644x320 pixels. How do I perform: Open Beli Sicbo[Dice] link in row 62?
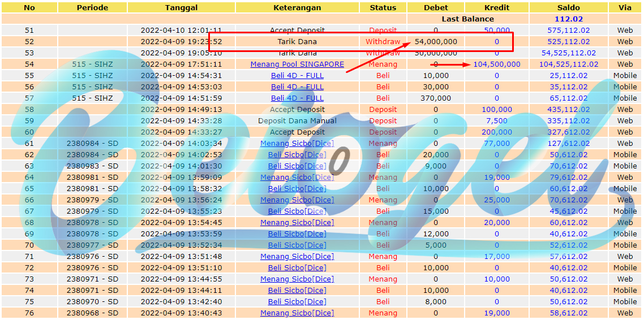click(x=297, y=155)
